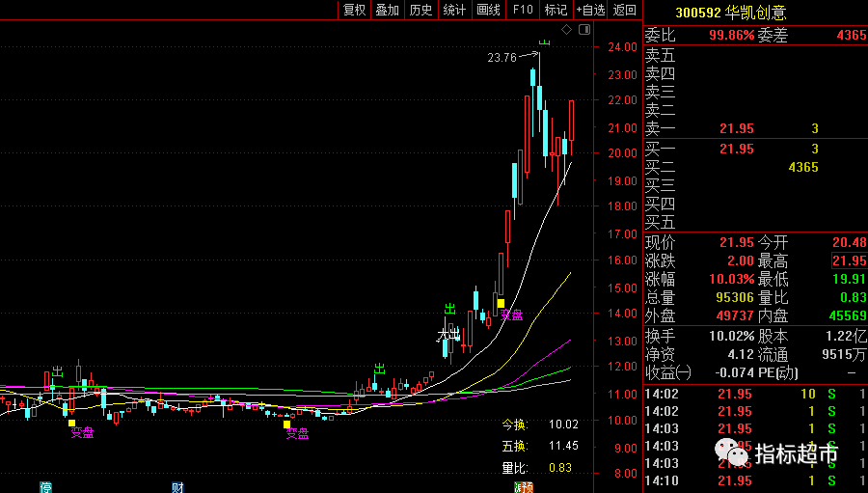Click 14:02 tick row with volume 10

coord(755,394)
